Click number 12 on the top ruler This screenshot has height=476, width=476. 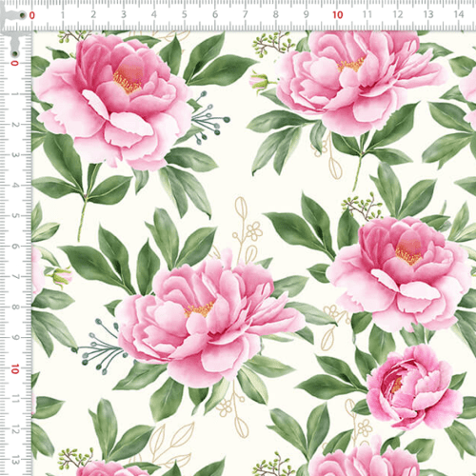click(x=398, y=14)
